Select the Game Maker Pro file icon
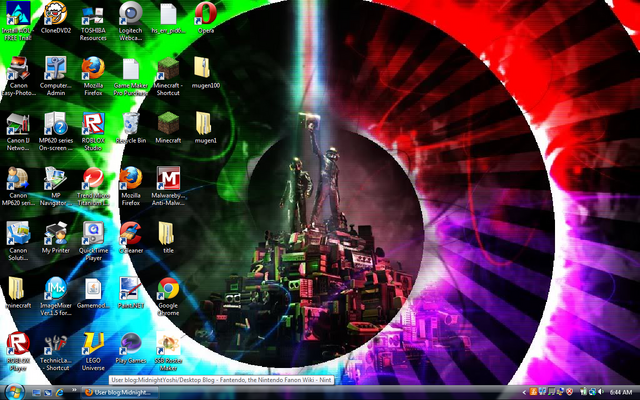The image size is (640, 400). pyautogui.click(x=131, y=76)
